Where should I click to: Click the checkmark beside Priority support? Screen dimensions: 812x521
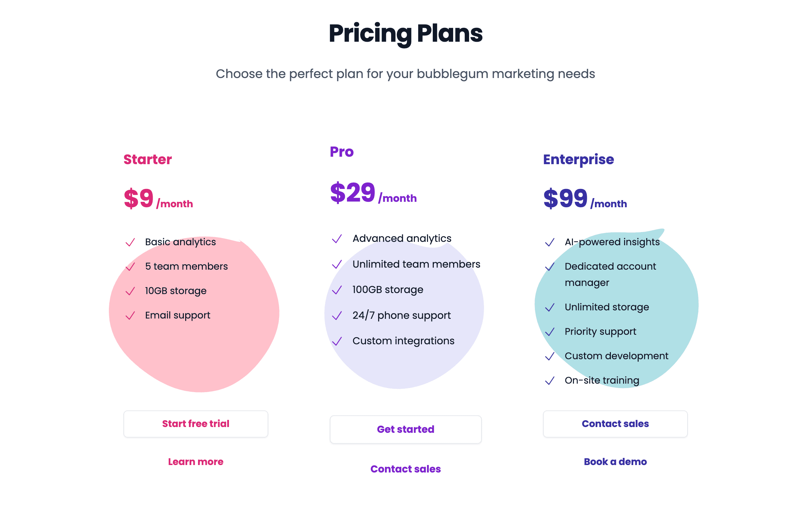click(x=549, y=332)
